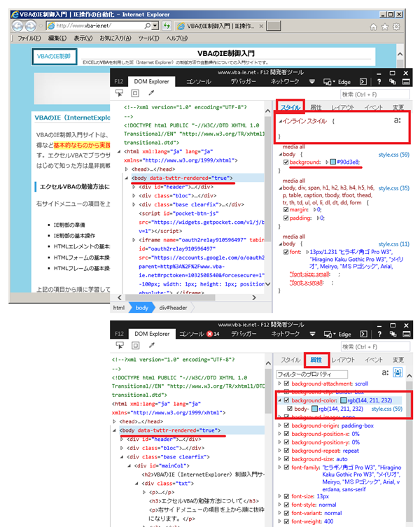Screen dimensions: 420x527
Task: Click user styles icon beside a: in lower tools
Action: tap(398, 373)
